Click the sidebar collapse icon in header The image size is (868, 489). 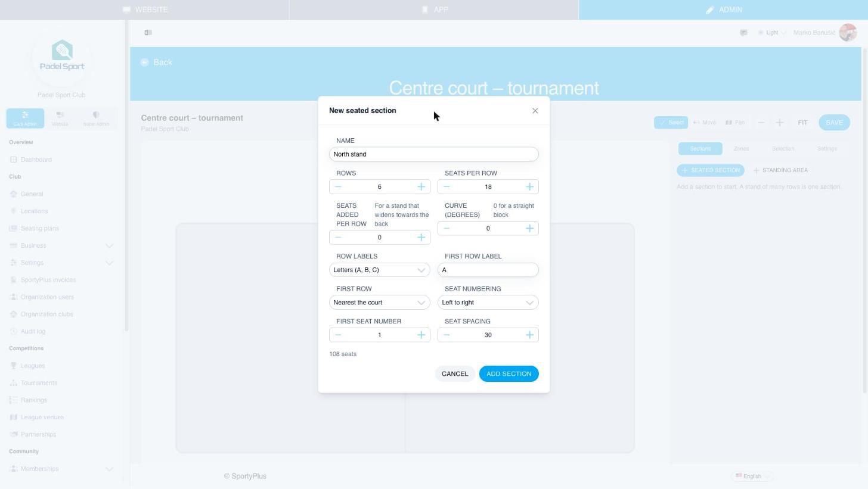(x=148, y=33)
